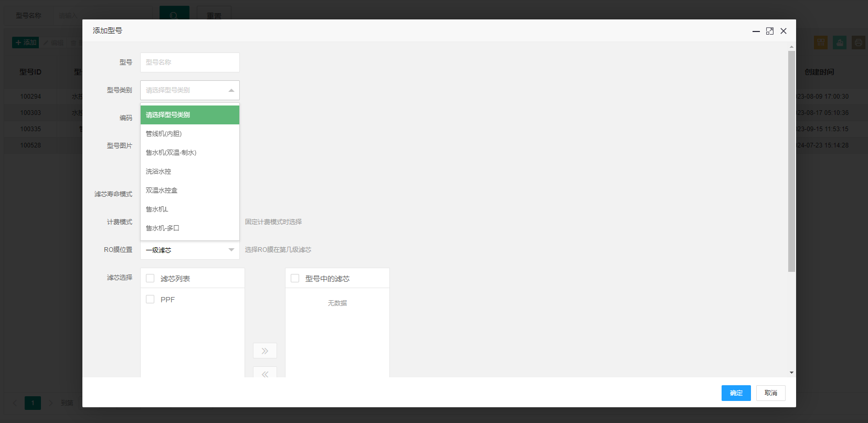Maximize the 添加型号 dialog window
This screenshot has height=423, width=868.
pos(770,31)
